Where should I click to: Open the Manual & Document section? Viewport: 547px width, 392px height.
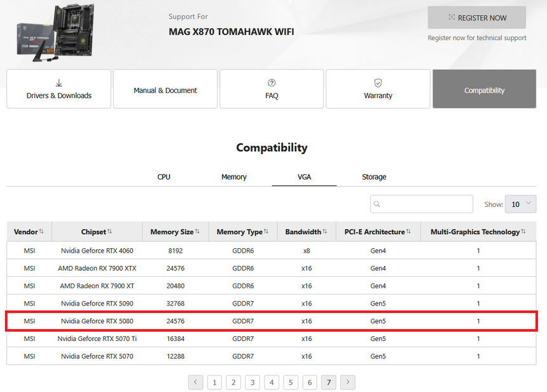tap(165, 90)
